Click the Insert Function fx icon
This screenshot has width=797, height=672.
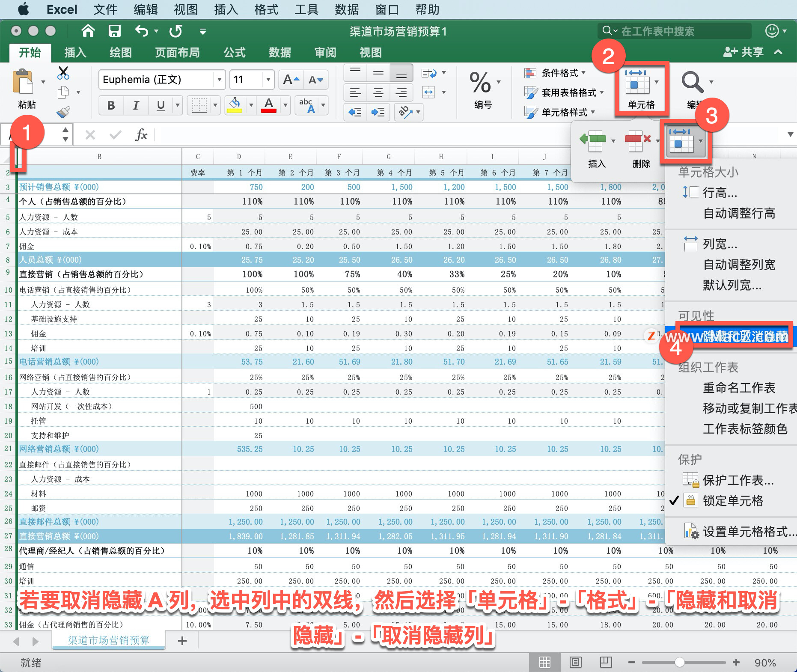coord(141,135)
